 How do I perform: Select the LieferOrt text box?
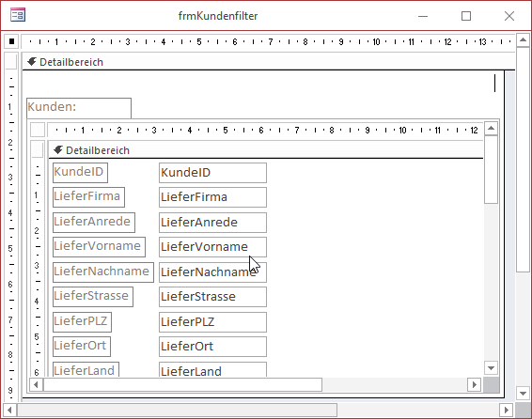pyautogui.click(x=212, y=347)
